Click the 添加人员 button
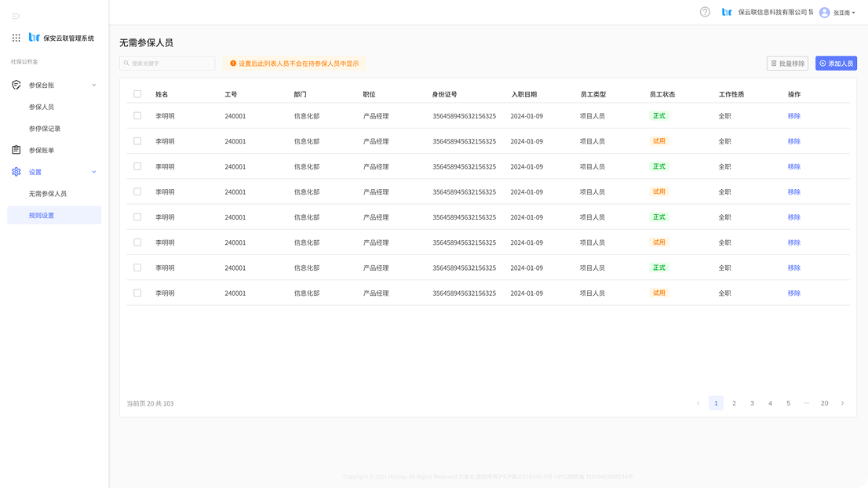 [x=836, y=64]
